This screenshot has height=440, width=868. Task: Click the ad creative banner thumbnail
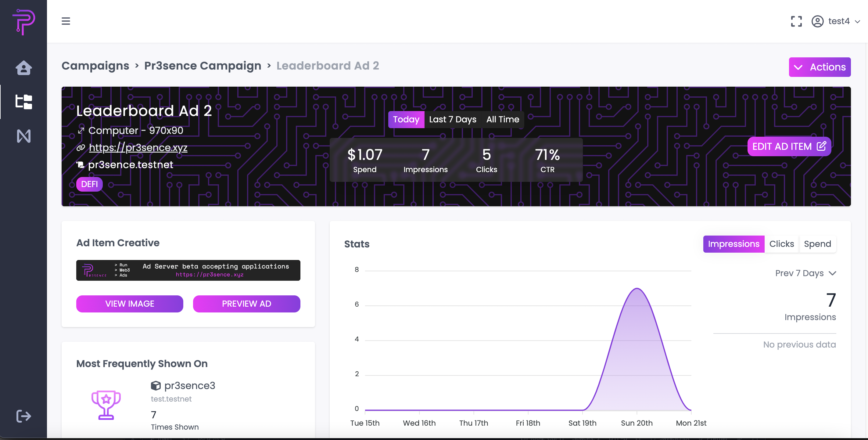(188, 270)
